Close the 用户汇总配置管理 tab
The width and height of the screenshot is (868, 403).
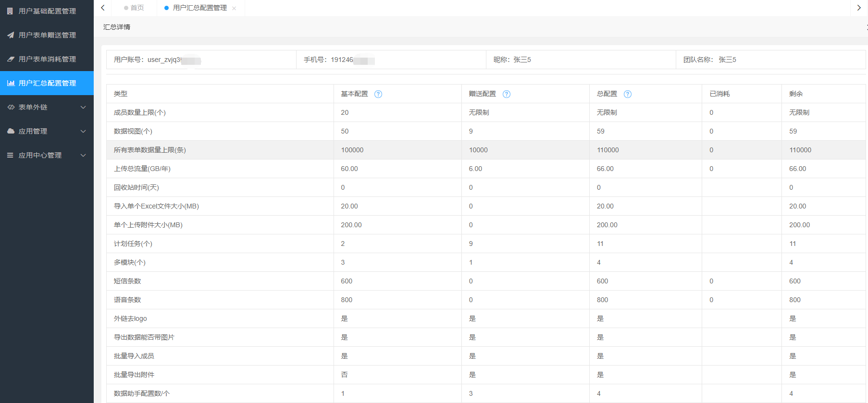[234, 8]
